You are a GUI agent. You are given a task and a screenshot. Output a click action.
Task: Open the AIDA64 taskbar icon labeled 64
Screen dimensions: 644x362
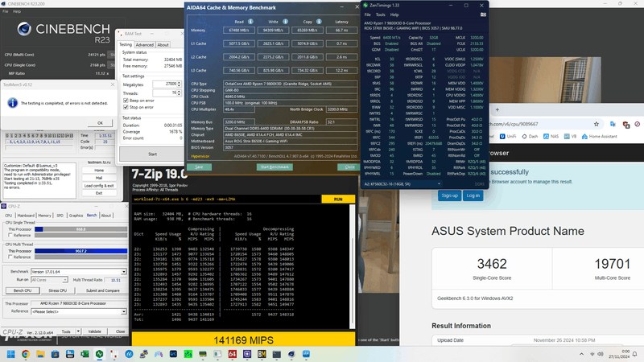(x=232, y=354)
